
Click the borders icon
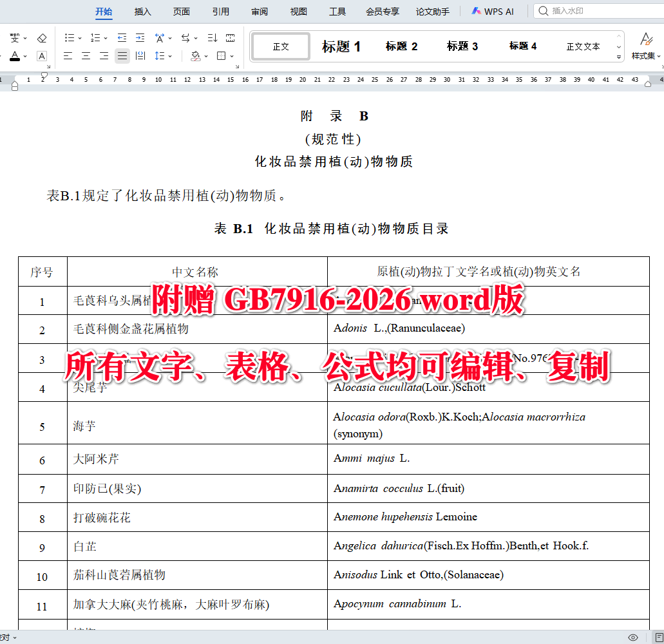tap(221, 56)
